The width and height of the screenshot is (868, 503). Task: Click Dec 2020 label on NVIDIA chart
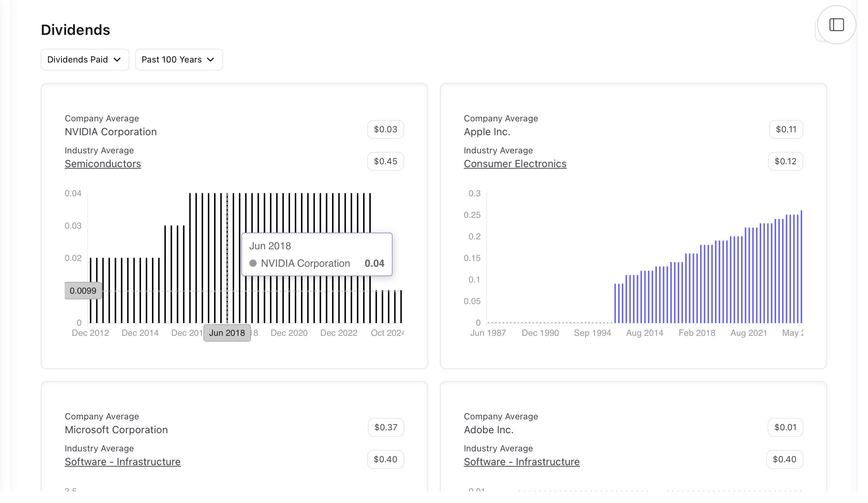click(289, 333)
